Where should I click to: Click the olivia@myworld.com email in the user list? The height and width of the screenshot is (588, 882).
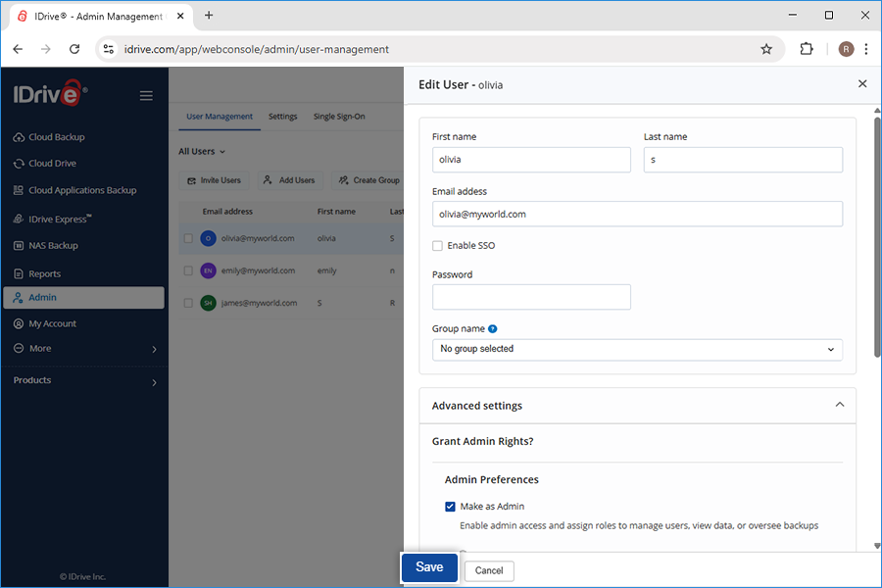coord(258,238)
